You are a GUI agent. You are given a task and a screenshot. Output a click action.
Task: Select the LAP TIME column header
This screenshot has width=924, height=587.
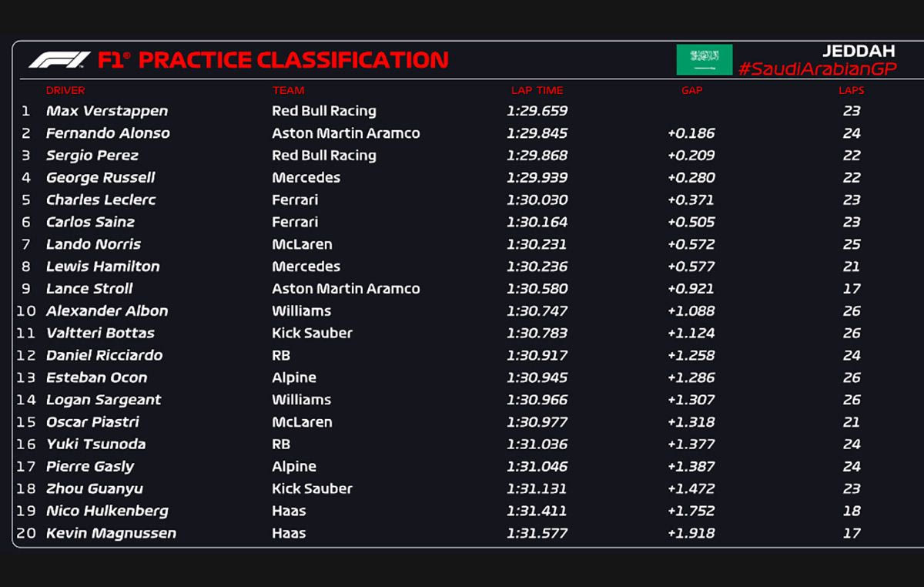(x=537, y=90)
